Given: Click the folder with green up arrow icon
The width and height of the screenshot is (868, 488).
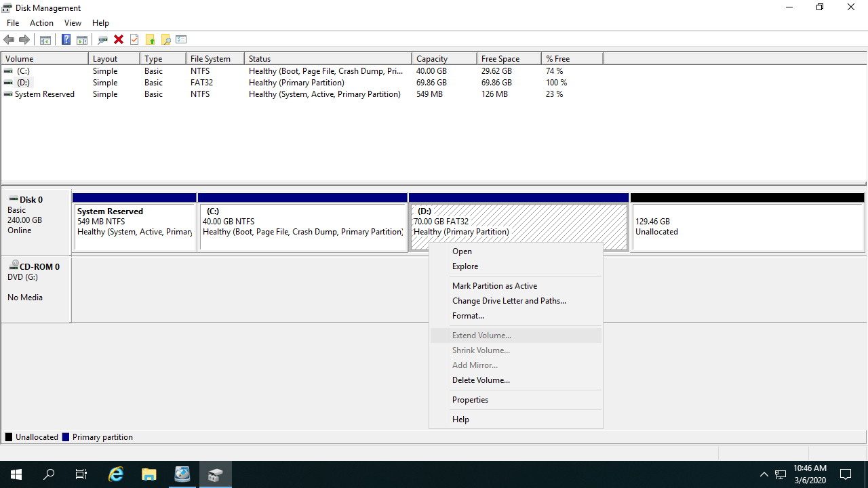Looking at the screenshot, I should coord(150,39).
